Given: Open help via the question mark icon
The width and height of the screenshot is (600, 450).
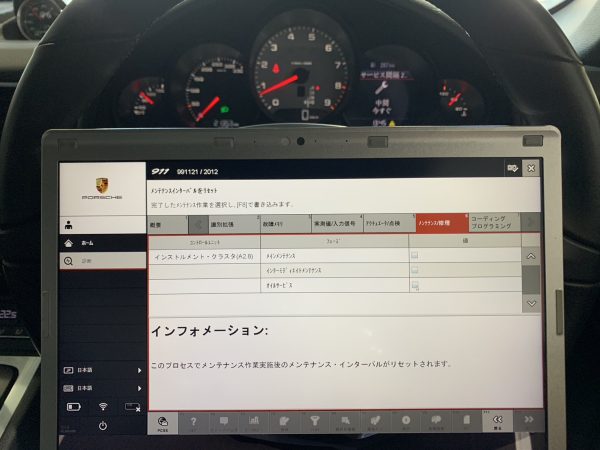Looking at the screenshot, I should click(193, 422).
